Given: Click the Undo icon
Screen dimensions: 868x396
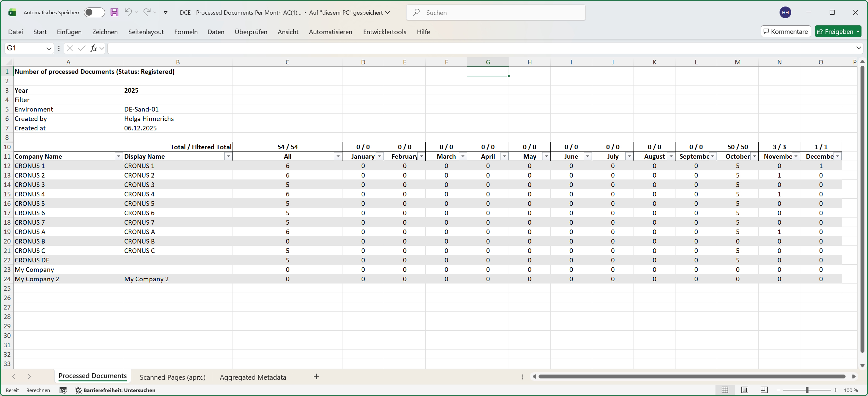Looking at the screenshot, I should pos(129,12).
